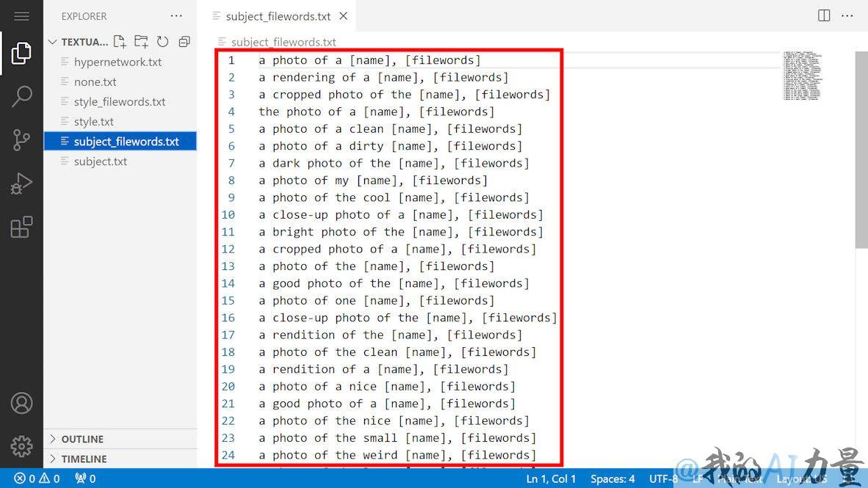Place cursor in 'a photo of one [name]' line

click(x=377, y=300)
